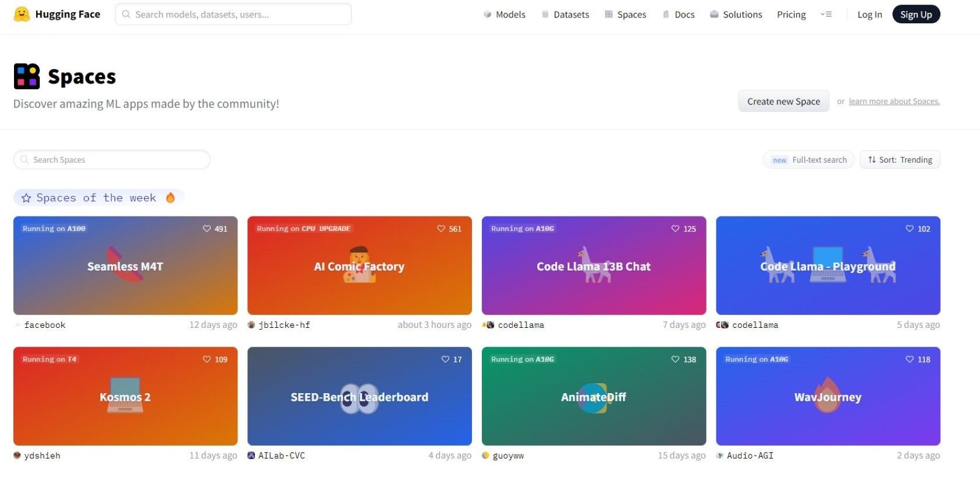This screenshot has width=980, height=490.
Task: Open the Spaces of the week tag
Action: point(99,198)
